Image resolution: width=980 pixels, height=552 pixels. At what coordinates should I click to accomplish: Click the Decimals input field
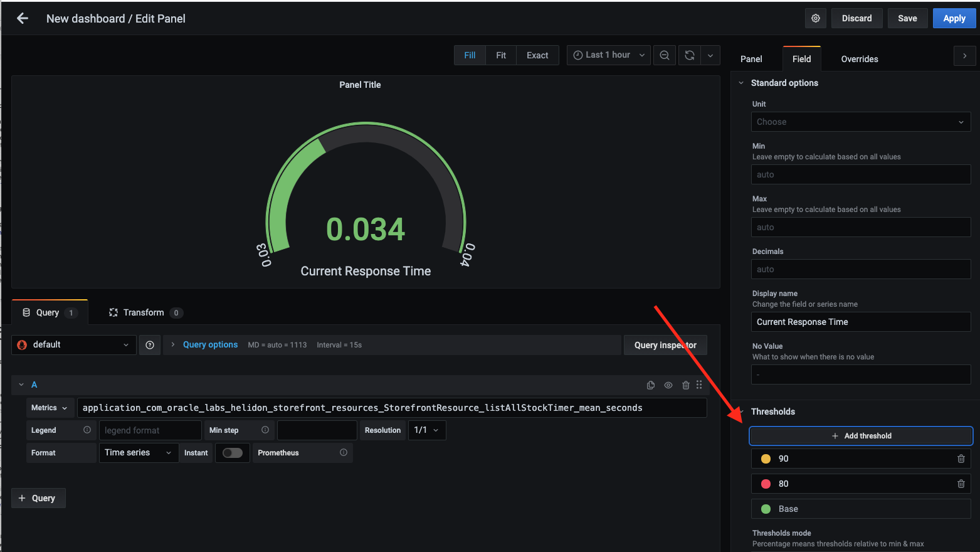861,269
